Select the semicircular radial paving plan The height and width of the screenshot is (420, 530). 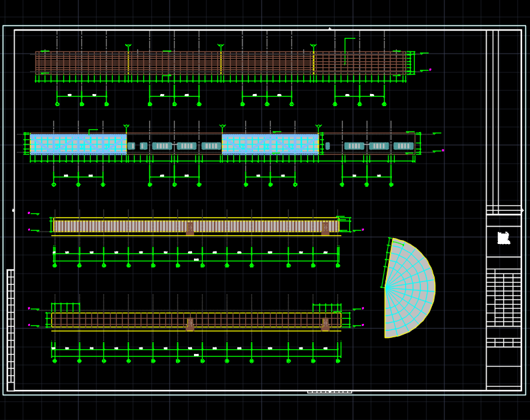coord(410,288)
